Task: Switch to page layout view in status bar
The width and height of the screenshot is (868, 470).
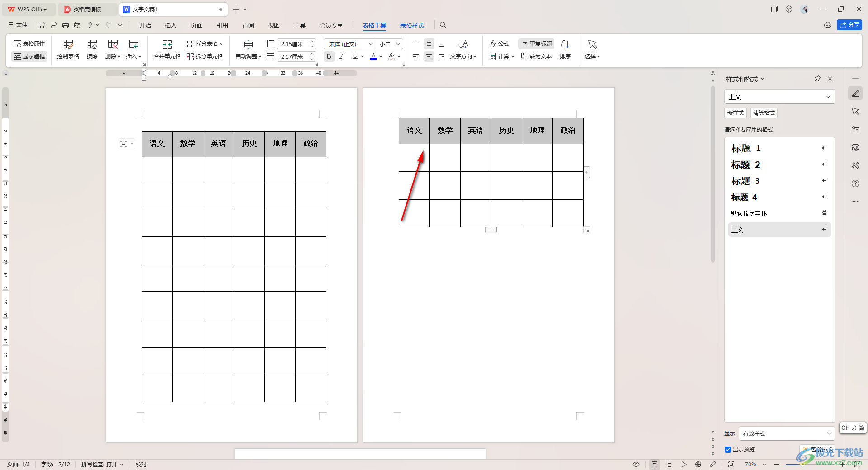Action: pos(655,465)
